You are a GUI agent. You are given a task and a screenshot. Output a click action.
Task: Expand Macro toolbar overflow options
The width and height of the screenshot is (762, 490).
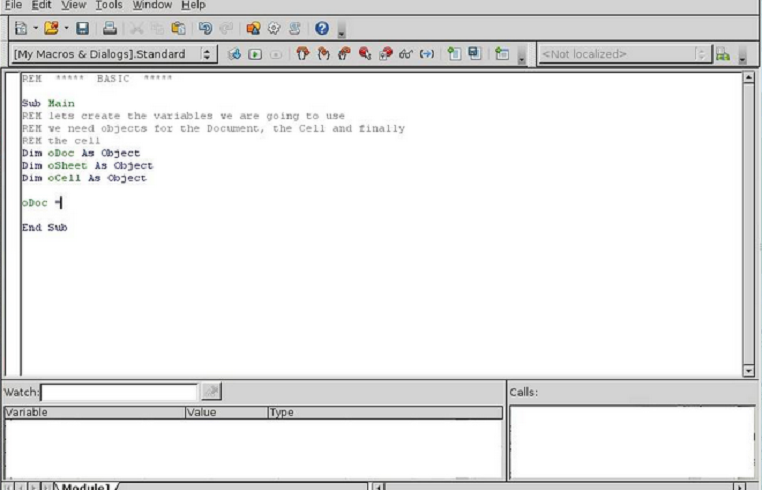(521, 56)
